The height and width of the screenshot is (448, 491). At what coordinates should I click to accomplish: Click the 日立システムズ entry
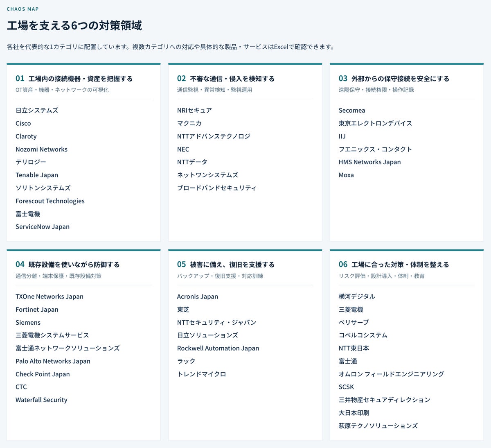(37, 110)
